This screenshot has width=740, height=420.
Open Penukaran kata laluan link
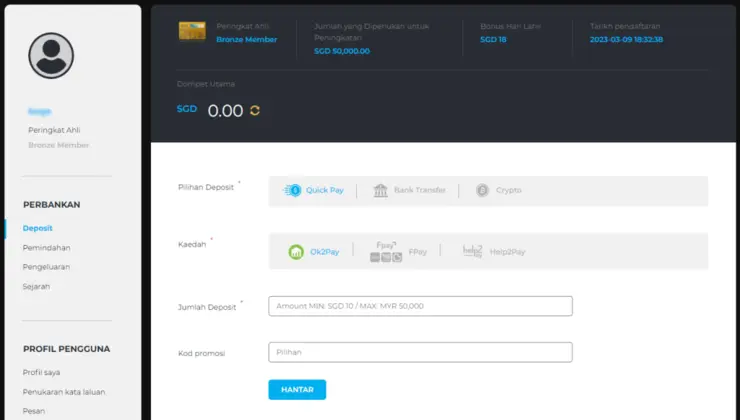(x=64, y=392)
